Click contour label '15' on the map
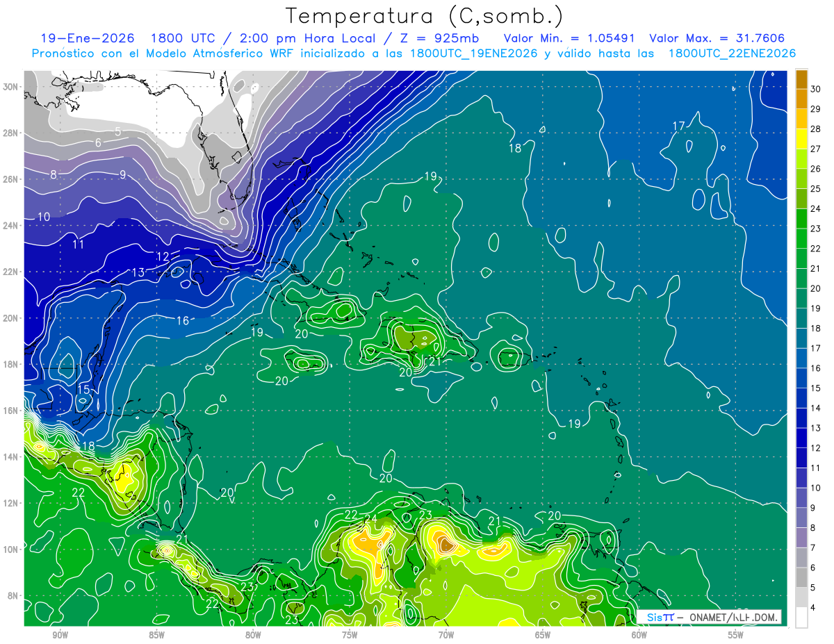 (x=83, y=390)
